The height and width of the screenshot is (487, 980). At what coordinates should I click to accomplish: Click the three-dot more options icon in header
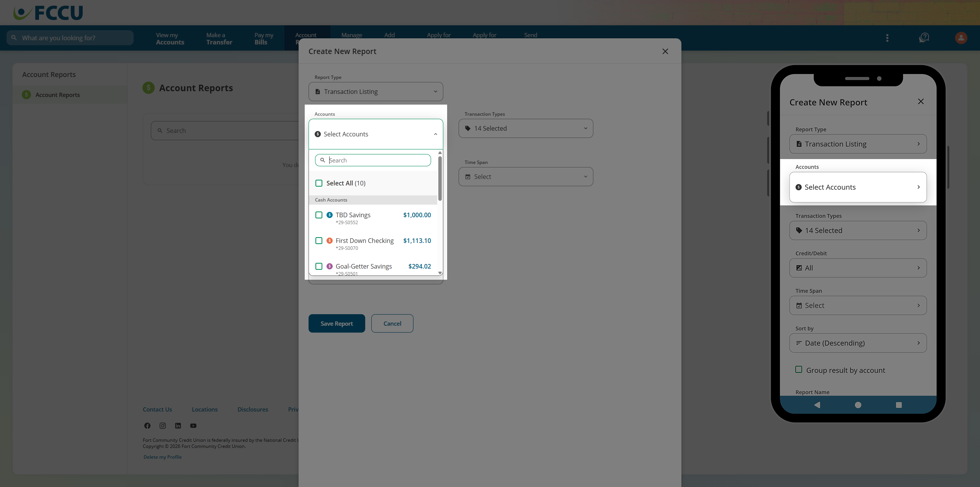click(x=887, y=38)
